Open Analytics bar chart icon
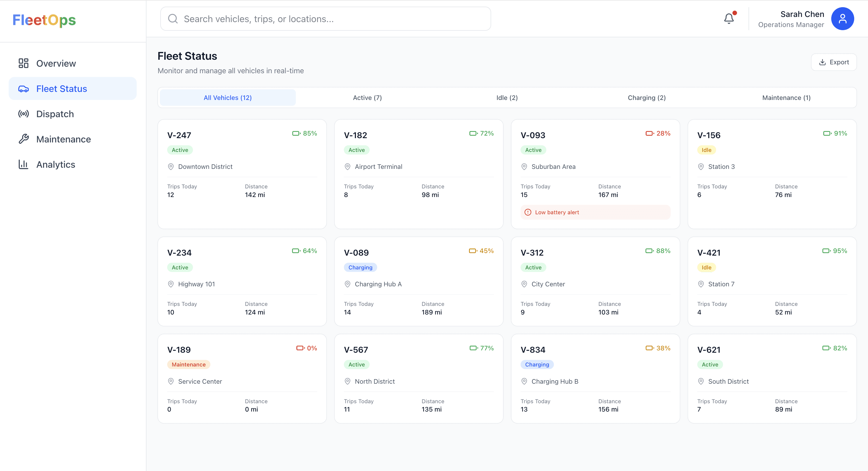The image size is (868, 471). pyautogui.click(x=23, y=164)
